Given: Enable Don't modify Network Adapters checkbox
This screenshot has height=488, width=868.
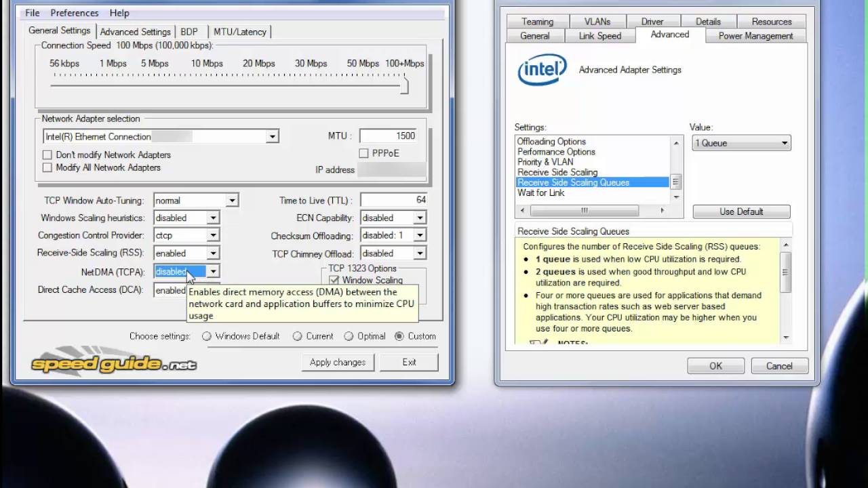Looking at the screenshot, I should click(47, 155).
